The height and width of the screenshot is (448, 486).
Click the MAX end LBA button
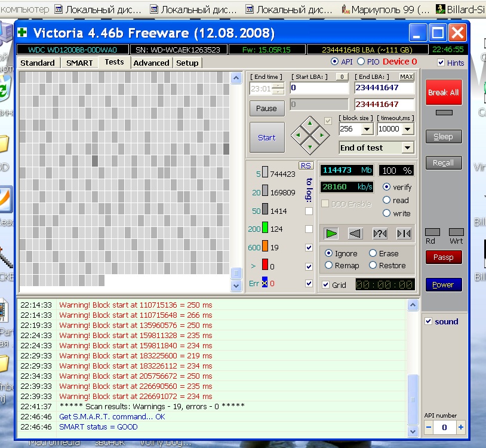tap(407, 76)
